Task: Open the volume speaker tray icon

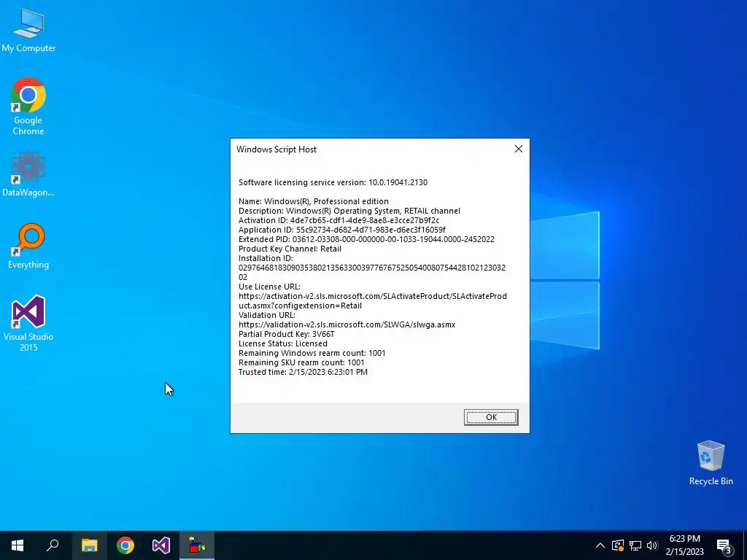Action: point(652,545)
